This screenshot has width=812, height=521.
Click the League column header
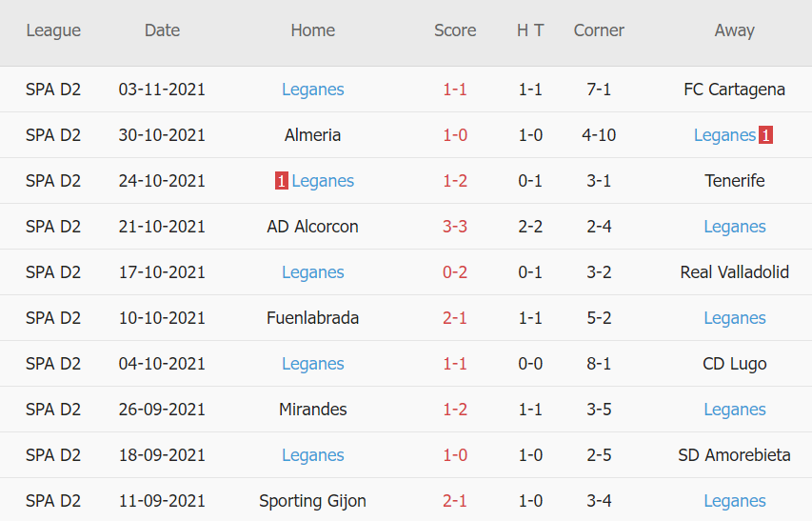point(53,30)
